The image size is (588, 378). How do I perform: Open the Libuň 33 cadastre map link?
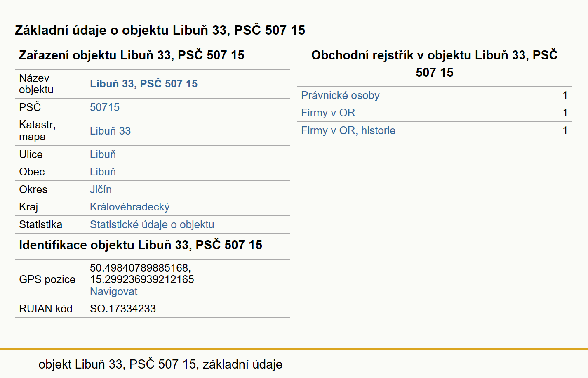click(110, 131)
